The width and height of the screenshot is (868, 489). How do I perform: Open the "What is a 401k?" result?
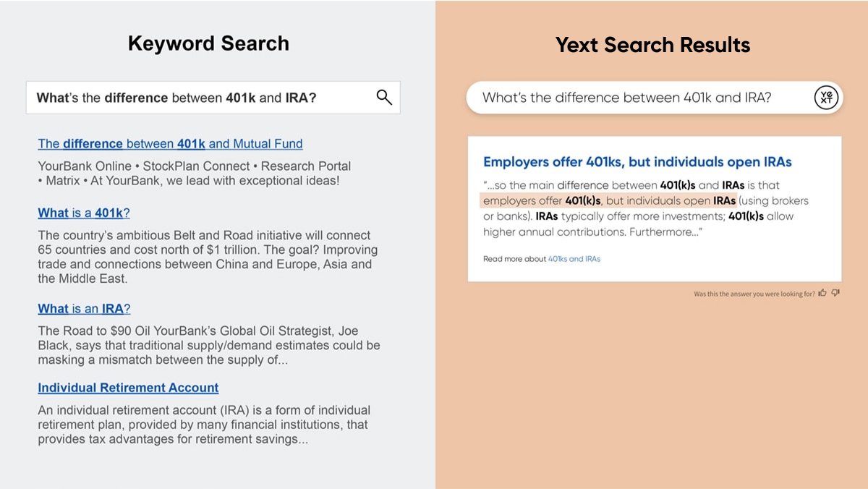point(84,213)
